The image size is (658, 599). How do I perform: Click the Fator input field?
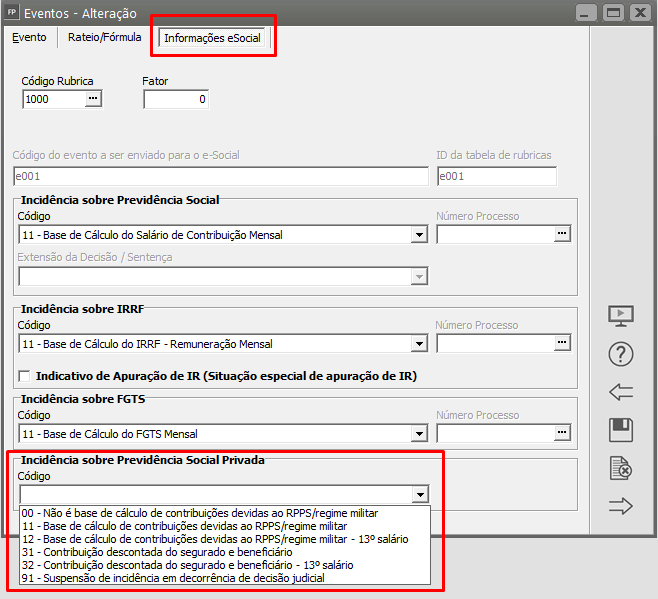pyautogui.click(x=176, y=99)
